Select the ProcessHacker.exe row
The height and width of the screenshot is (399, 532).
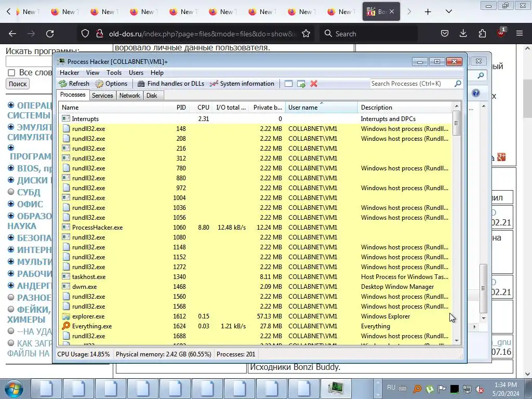point(256,228)
